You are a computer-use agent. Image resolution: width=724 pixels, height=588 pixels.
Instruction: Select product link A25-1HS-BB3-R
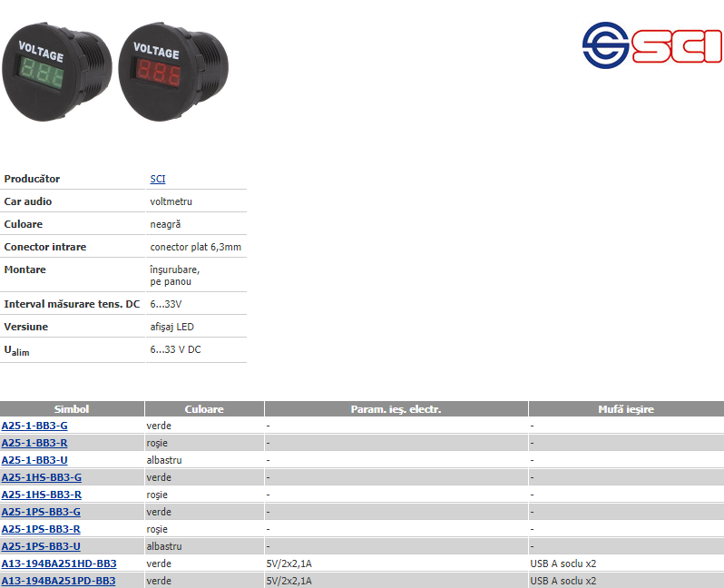(42, 495)
